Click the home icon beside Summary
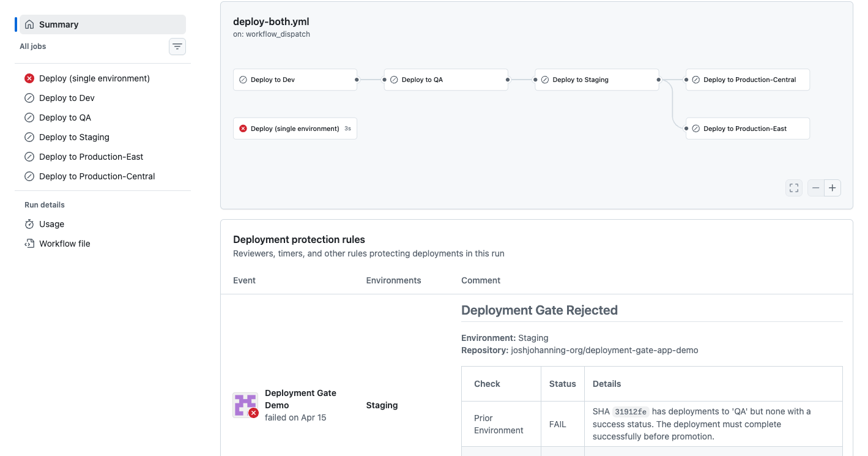Image resolution: width=868 pixels, height=456 pixels. (x=29, y=24)
